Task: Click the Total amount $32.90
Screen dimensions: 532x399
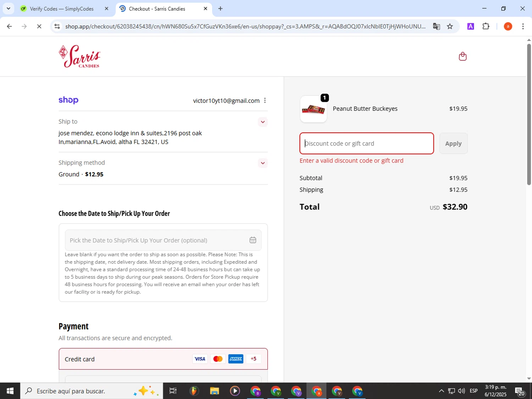Action: tap(455, 207)
